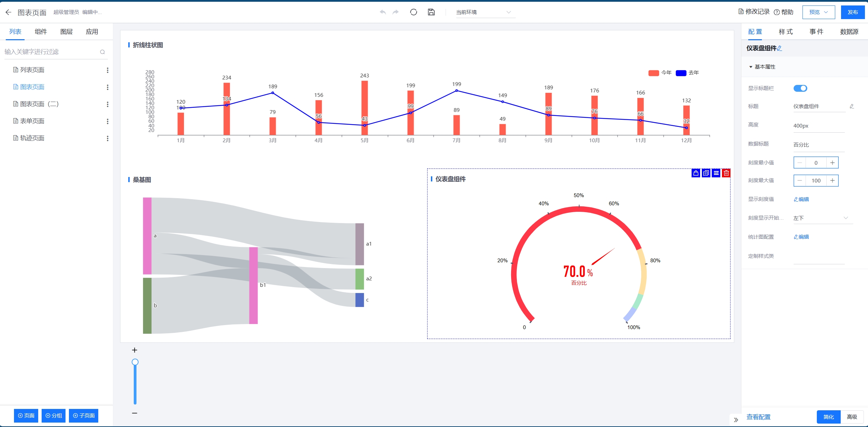
Task: Click 数据标题 input 百分比
Action: point(819,145)
